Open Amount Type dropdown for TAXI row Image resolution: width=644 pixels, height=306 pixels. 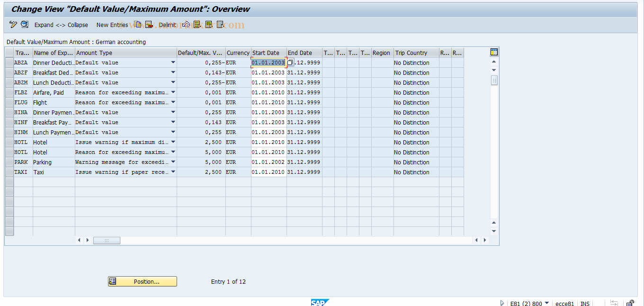[173, 172]
